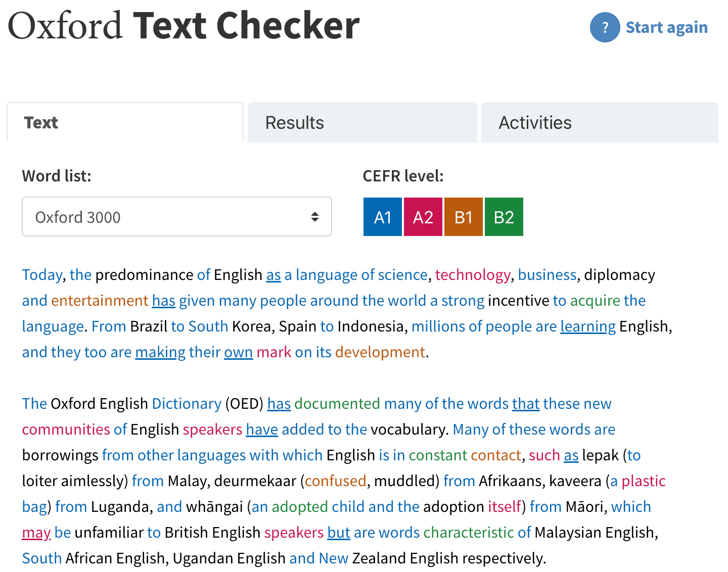Click the underlined word "making"
Screen dimensions: 728x572
(160, 352)
